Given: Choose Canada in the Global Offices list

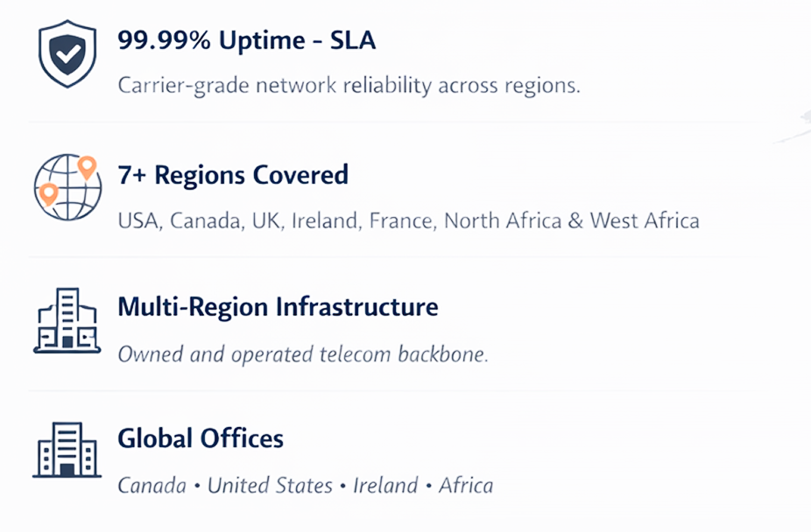Looking at the screenshot, I should pos(152,485).
